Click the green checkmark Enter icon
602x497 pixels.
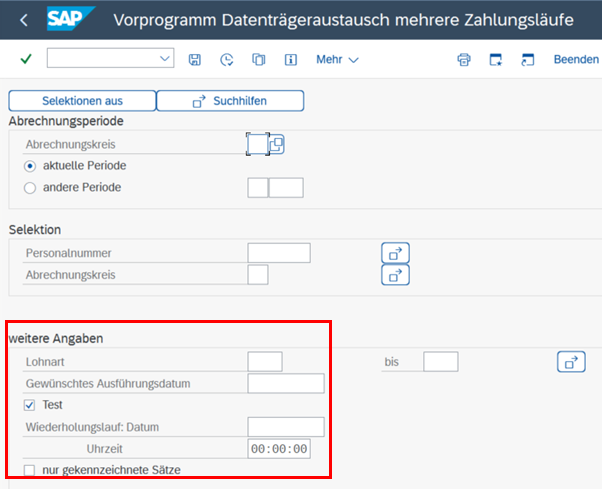[x=26, y=60]
